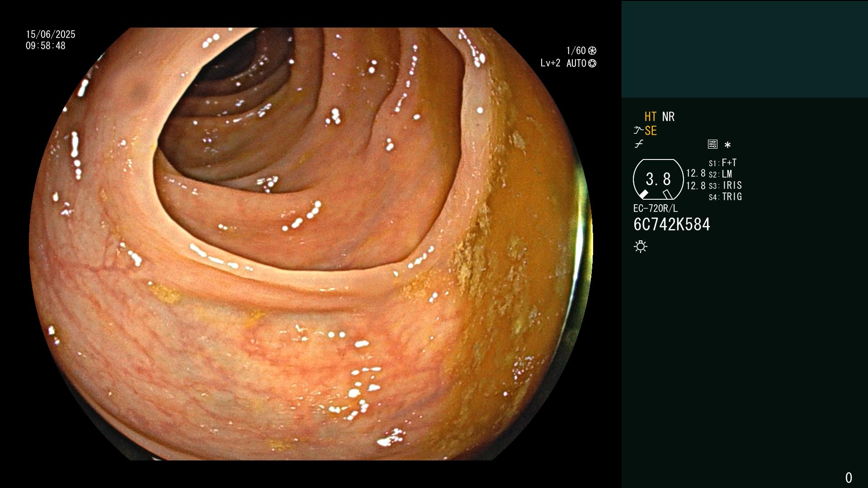Screen dimensions: 868x488
Task: Click the date 15/06/2025
Action: coord(51,35)
